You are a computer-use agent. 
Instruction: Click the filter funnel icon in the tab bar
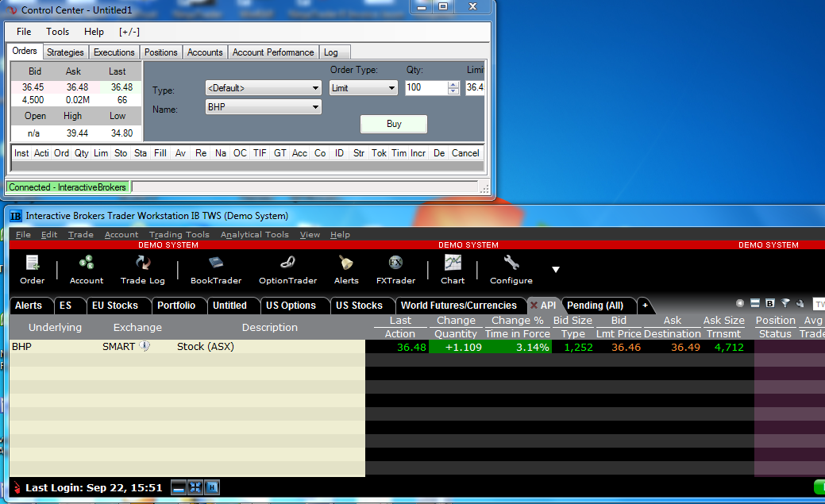coord(785,303)
